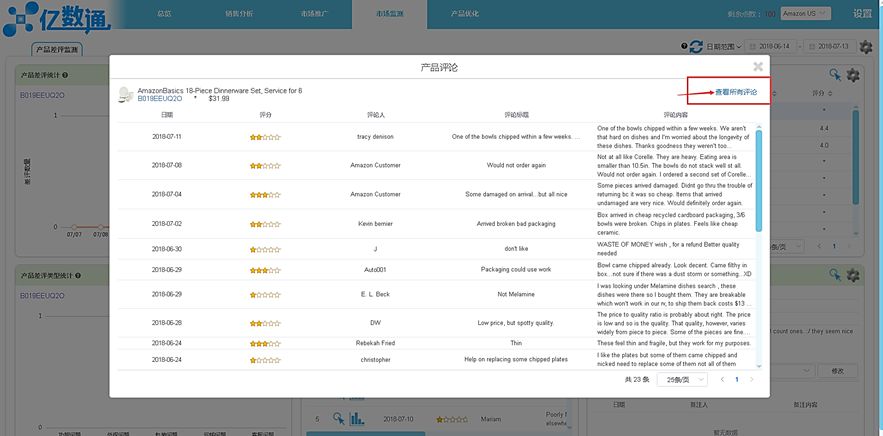Click info icon next to 产品差评类型统计 title

click(78, 275)
